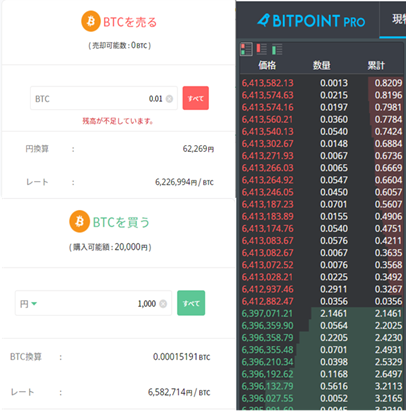Click the 累計 column header
Viewport: 406px width, 411px height.
(x=376, y=65)
